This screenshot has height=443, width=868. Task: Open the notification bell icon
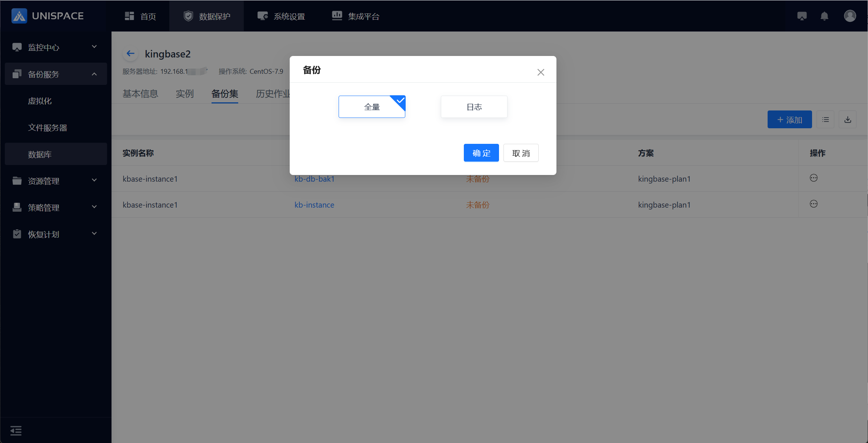click(824, 16)
